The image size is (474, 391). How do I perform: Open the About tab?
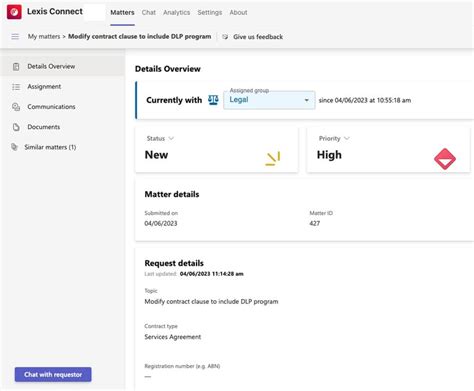(x=238, y=13)
